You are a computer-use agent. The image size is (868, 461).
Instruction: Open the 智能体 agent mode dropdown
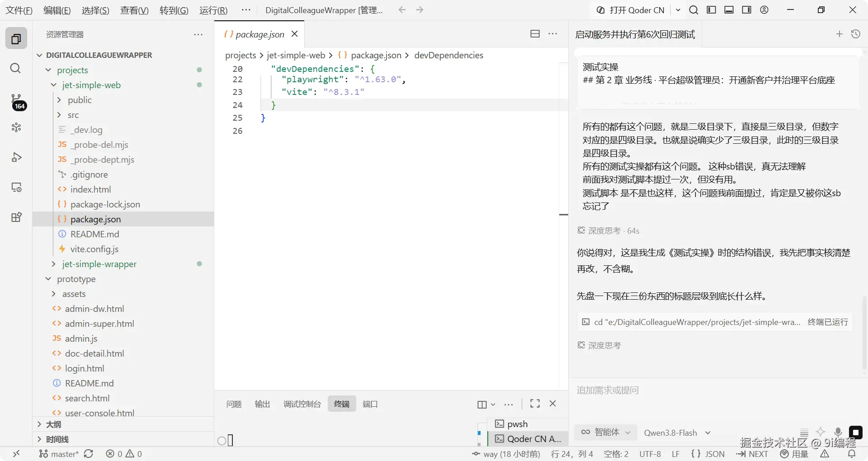pyautogui.click(x=606, y=432)
